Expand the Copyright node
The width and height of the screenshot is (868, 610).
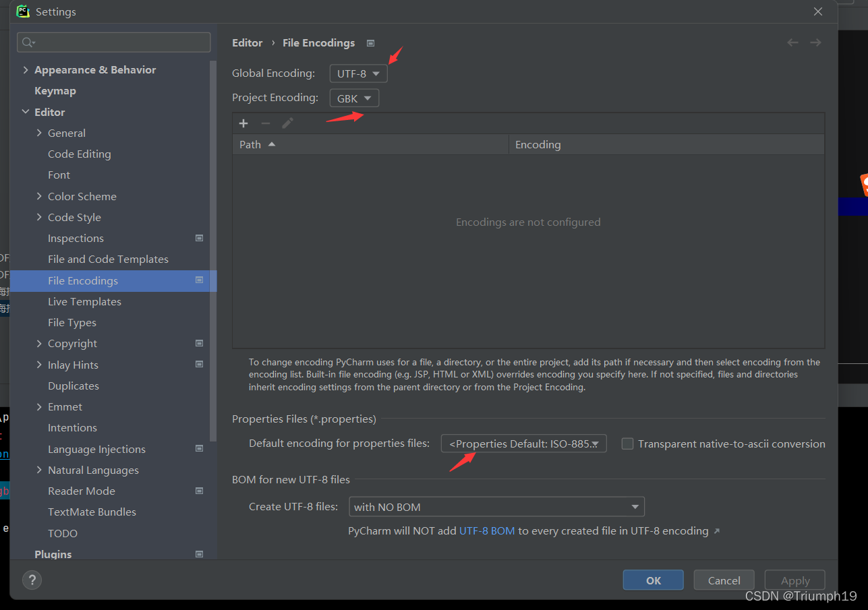[39, 343]
